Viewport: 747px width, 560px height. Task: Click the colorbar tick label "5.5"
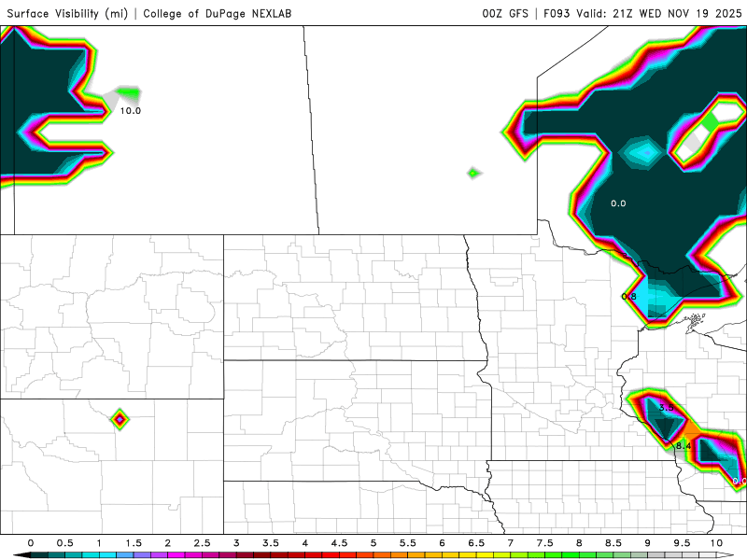click(x=408, y=543)
